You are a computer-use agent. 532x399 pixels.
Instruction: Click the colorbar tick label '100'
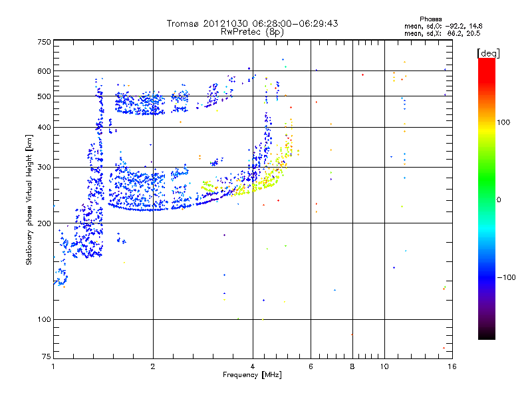[x=503, y=122]
